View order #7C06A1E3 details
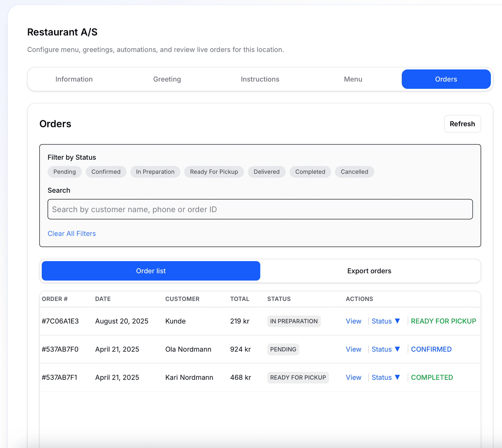The width and height of the screenshot is (502, 448). tap(353, 321)
